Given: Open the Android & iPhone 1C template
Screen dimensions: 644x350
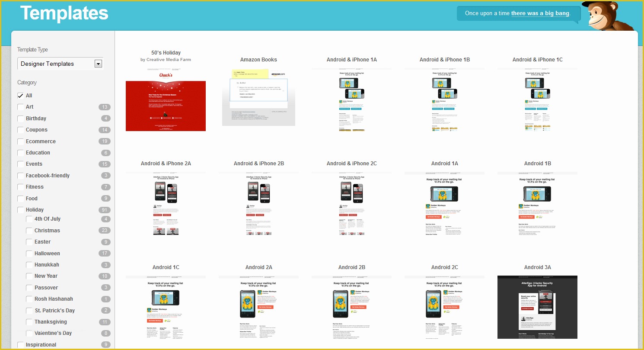Looking at the screenshot, I should 537,100.
